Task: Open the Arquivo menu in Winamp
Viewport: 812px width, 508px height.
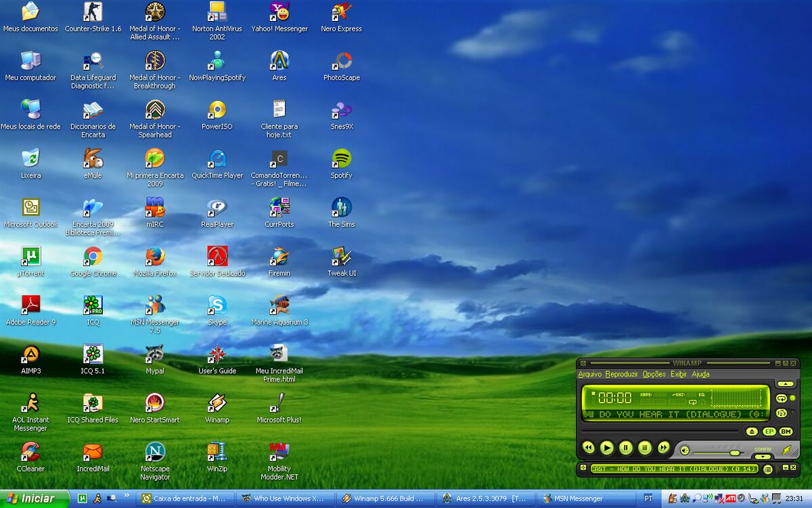Action: 589,374
